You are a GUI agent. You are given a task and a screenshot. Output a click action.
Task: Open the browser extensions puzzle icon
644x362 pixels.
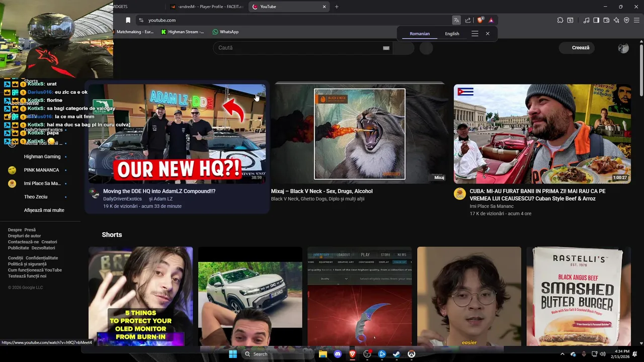pos(560,20)
